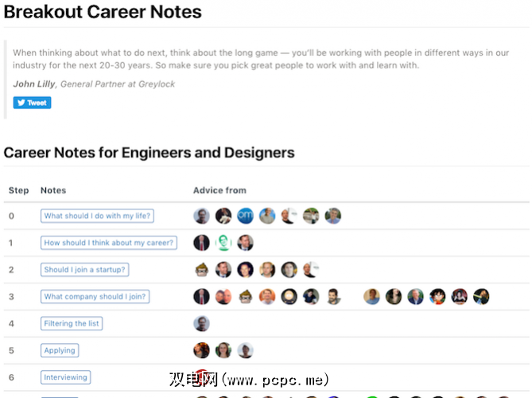Click first avatar in 'Should I join a startup?' row

point(202,270)
